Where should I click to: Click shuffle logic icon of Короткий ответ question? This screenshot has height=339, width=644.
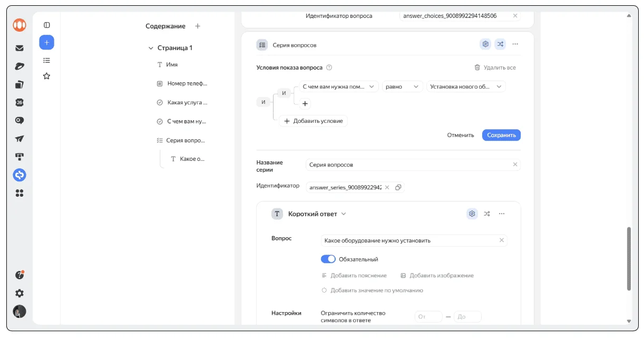[487, 214]
